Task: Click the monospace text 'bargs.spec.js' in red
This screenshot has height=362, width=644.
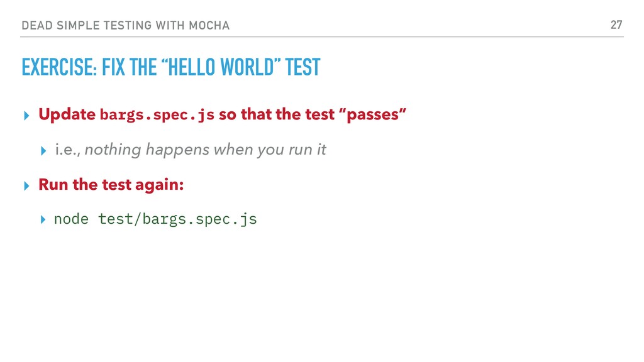Action: coord(157,115)
